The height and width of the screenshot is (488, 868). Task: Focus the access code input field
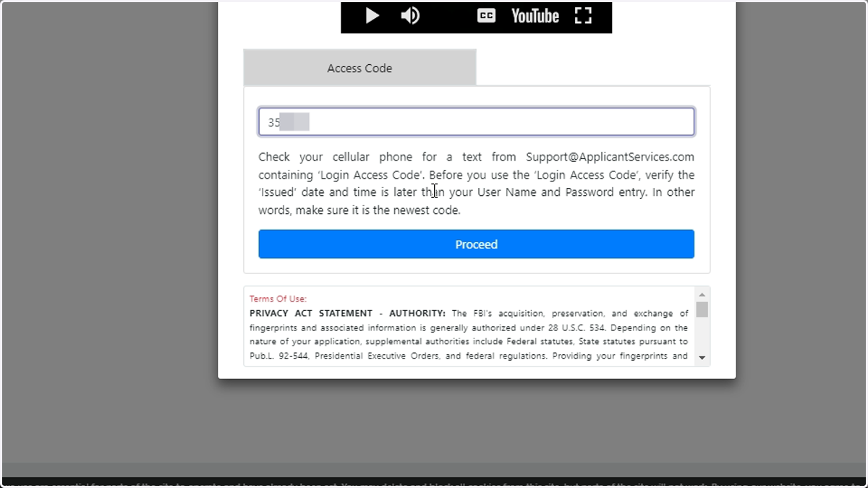point(477,122)
